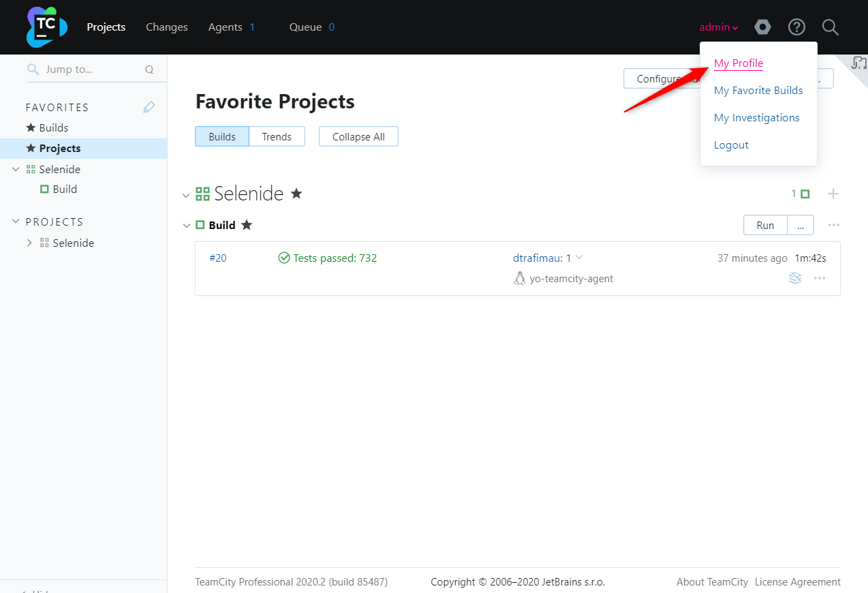Viewport: 868px width, 593px height.
Task: Open the build #20 layers icon
Action: (795, 278)
